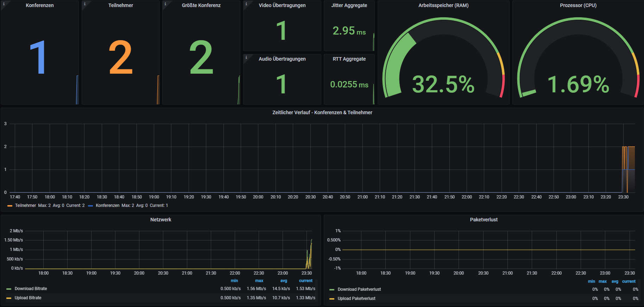Toggle the Teilnehmer series in the legend
Screen dimensions: 644x307
coord(26,205)
